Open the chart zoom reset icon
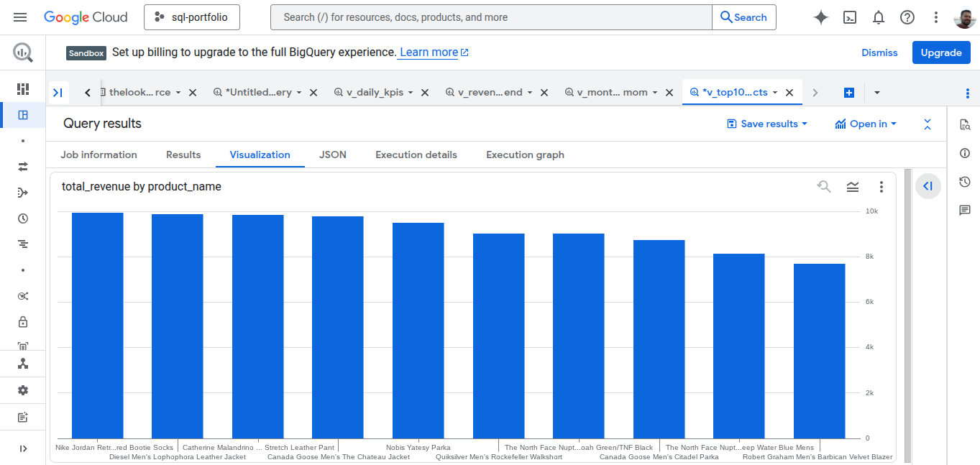This screenshot has width=980, height=465. click(x=824, y=186)
